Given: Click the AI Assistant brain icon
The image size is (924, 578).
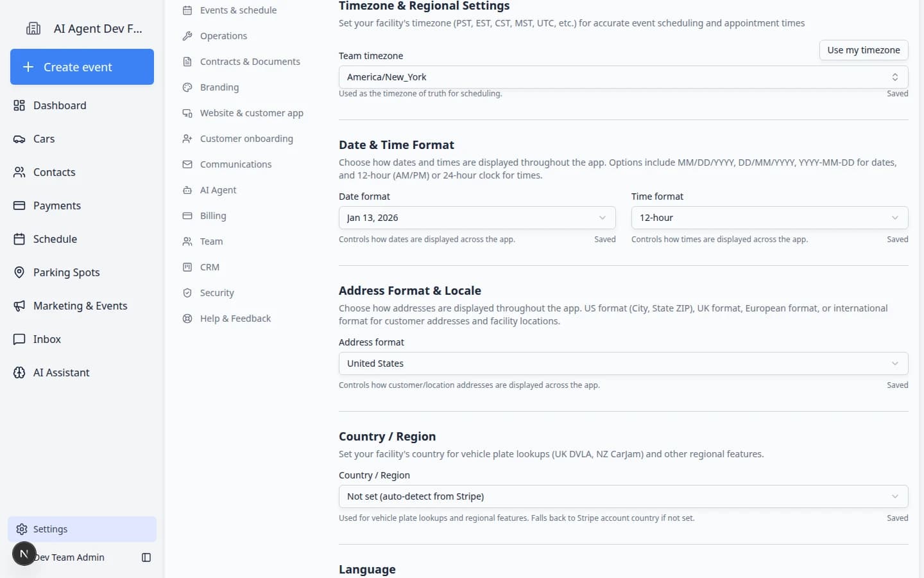Looking at the screenshot, I should [19, 372].
